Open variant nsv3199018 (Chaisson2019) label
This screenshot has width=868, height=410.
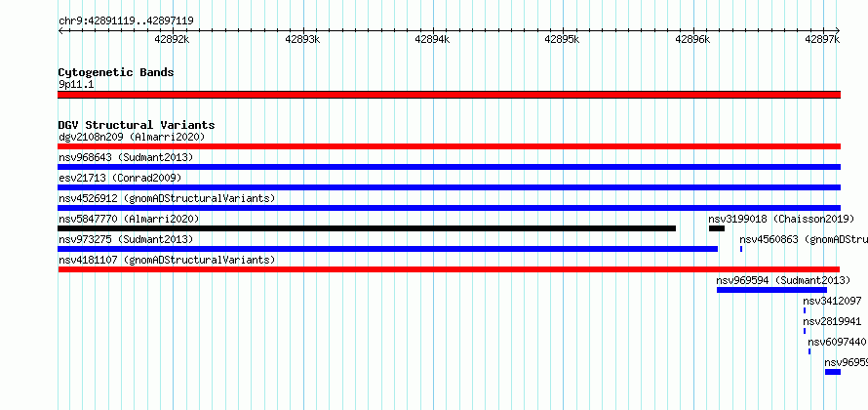(x=781, y=219)
